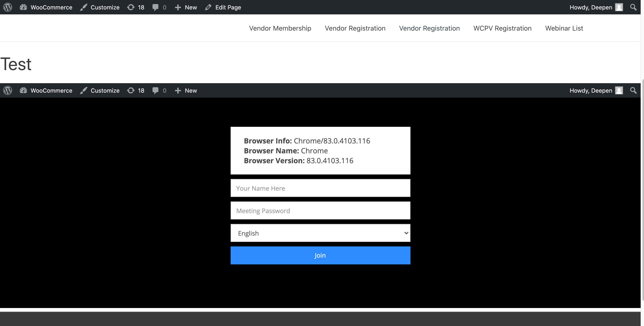This screenshot has width=644, height=326.
Task: Click Customize in the top admin bar
Action: click(100, 7)
